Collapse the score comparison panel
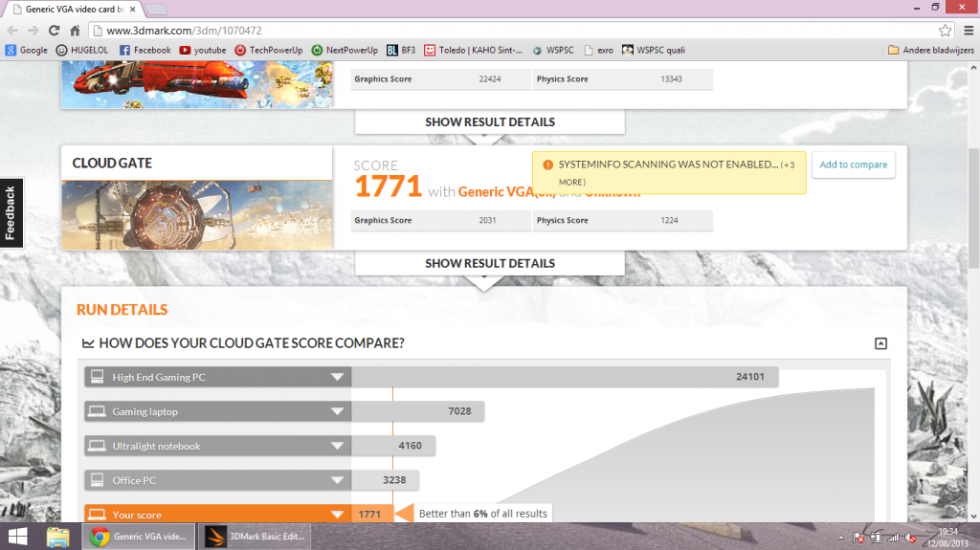This screenshot has height=550, width=980. [x=880, y=343]
